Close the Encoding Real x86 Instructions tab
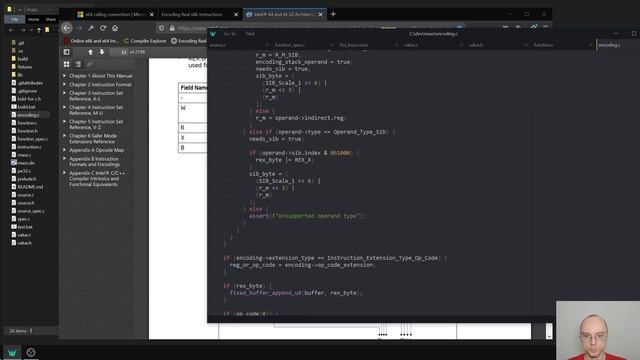Screen dimensions: 640x360 pos(236,14)
